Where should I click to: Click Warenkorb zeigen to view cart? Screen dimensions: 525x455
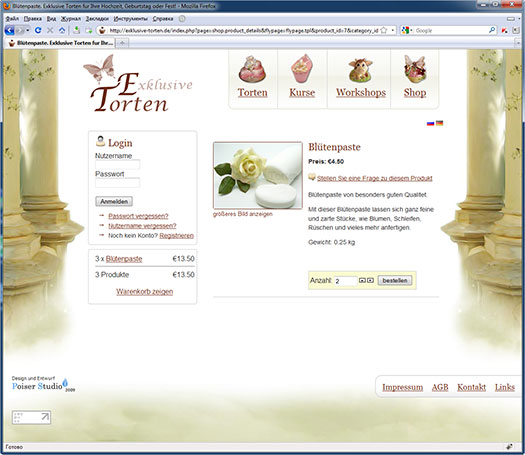point(145,292)
